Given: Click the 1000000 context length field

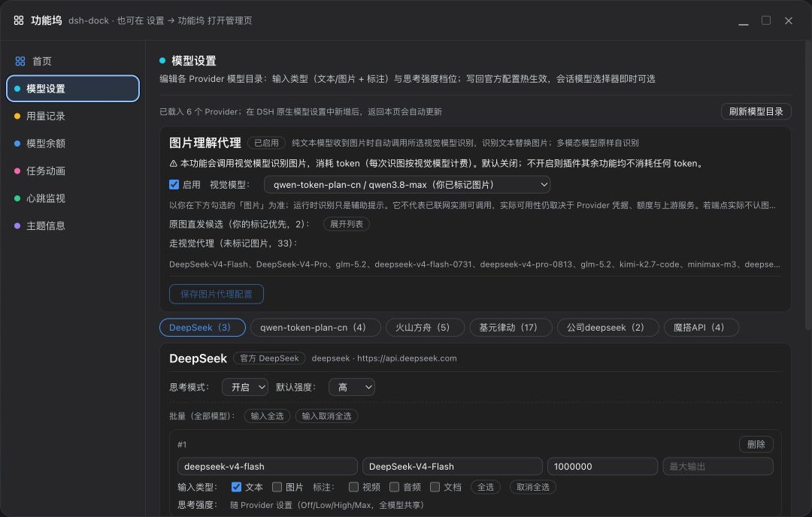Looking at the screenshot, I should point(602,467).
